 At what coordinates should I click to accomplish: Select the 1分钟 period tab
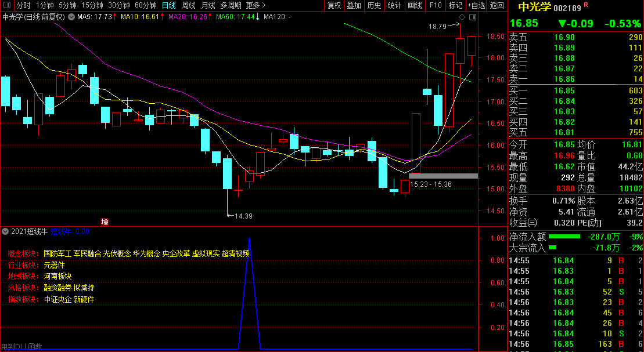(x=45, y=5)
